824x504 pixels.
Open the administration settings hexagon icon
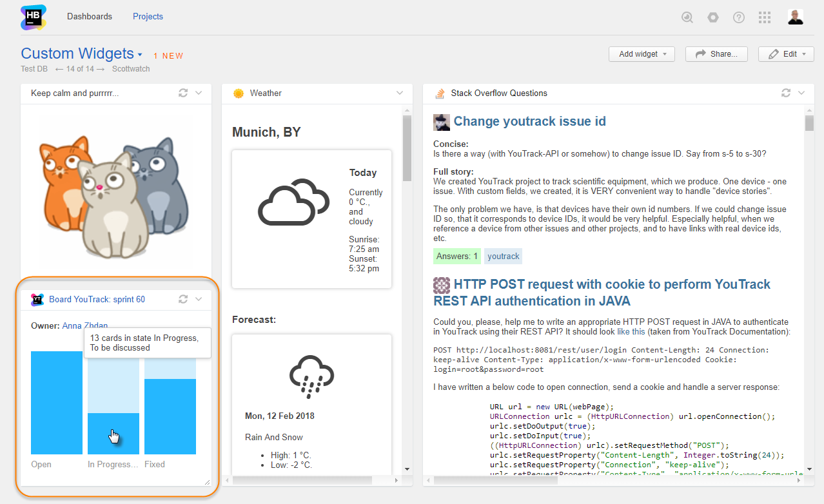[713, 17]
